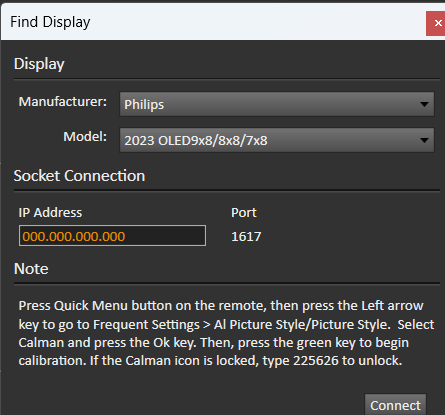This screenshot has width=445, height=415.
Task: Click the Note section heading
Action: [31, 269]
